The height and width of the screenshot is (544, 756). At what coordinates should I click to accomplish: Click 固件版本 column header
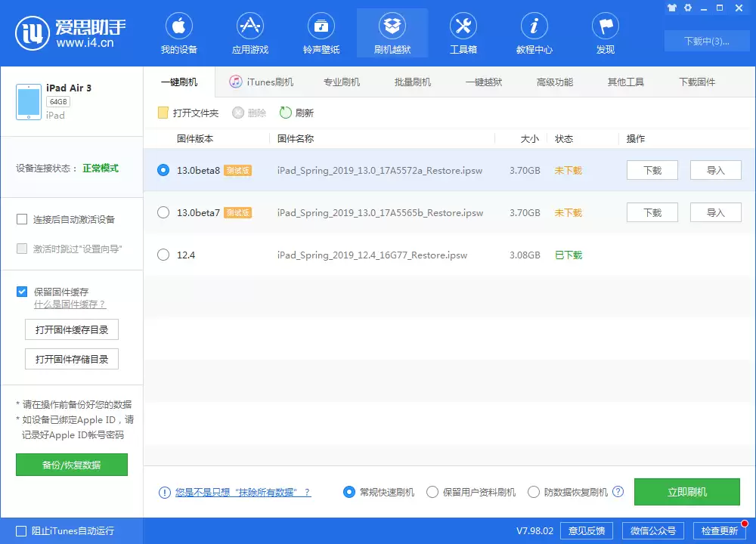coord(195,139)
